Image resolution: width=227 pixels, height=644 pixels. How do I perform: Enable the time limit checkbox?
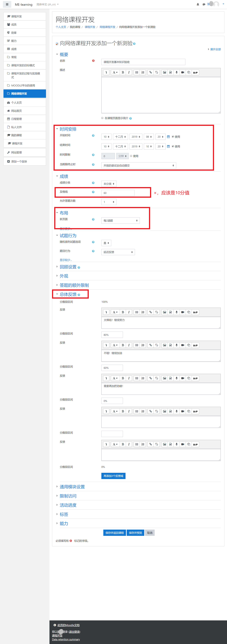coord(131,156)
